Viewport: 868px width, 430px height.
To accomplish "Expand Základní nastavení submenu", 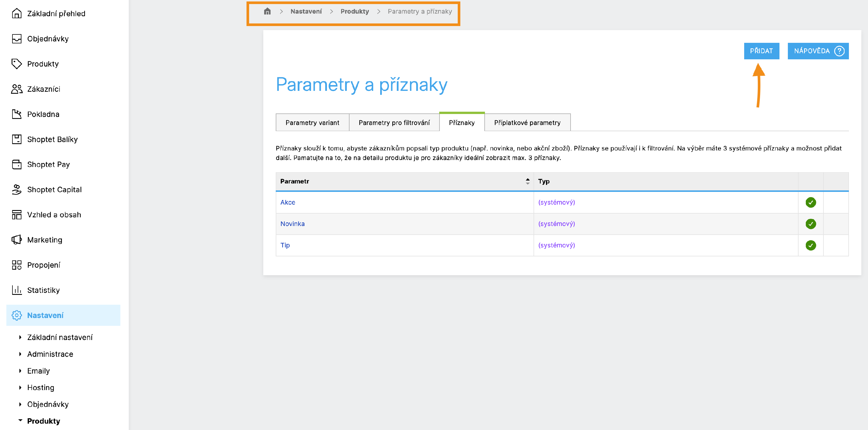I will tap(20, 337).
